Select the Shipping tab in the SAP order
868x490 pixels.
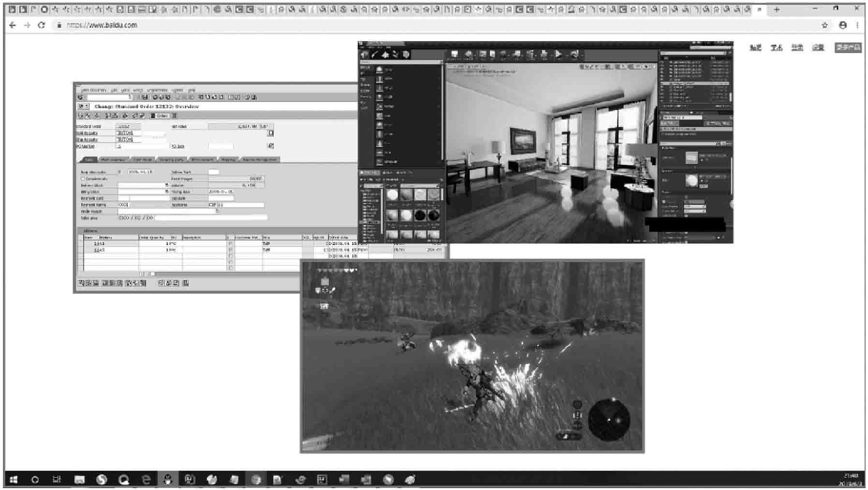point(228,159)
